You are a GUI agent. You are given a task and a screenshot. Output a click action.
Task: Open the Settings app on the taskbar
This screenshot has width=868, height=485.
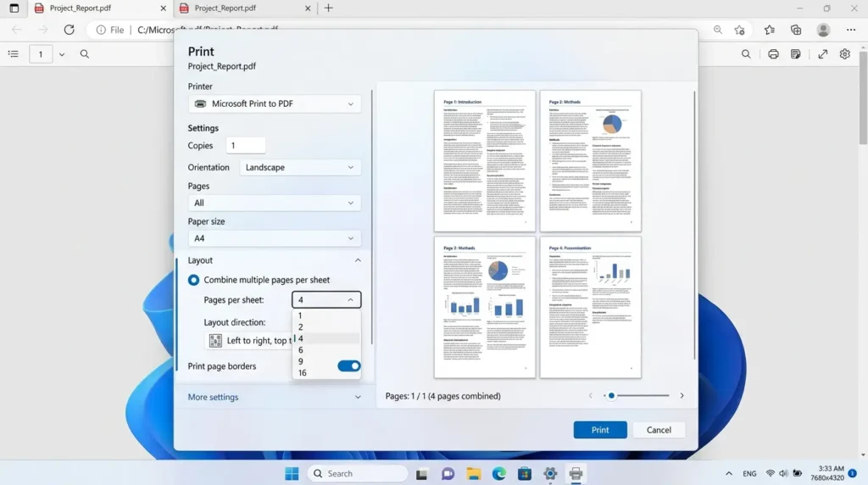pyautogui.click(x=549, y=474)
